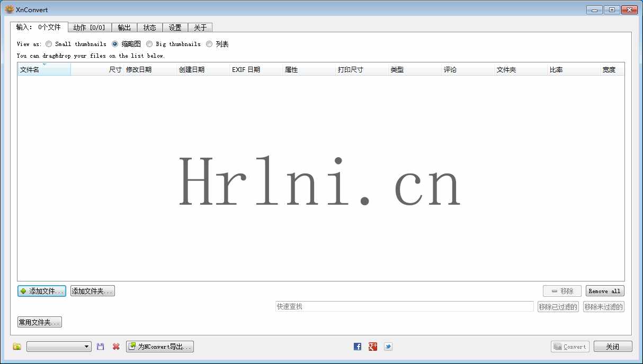
Task: Sort by 比率 column header
Action: (574, 69)
